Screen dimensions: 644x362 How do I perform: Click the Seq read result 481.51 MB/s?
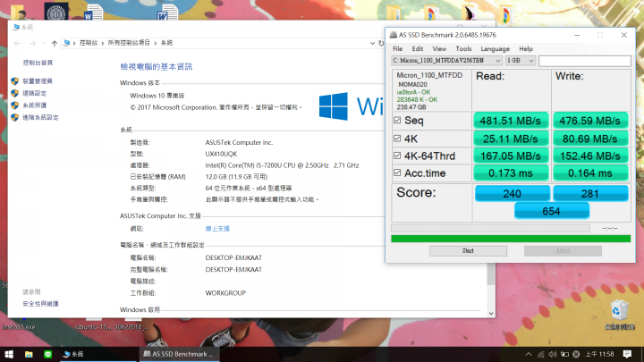[511, 121]
